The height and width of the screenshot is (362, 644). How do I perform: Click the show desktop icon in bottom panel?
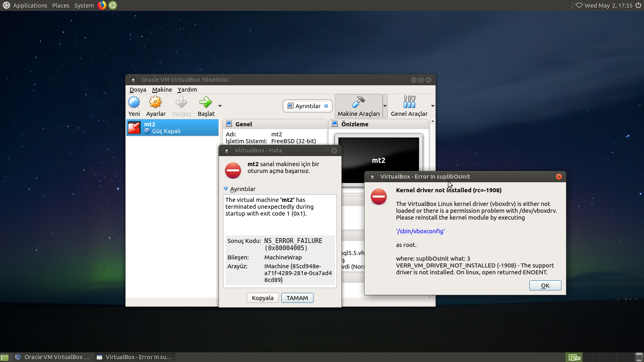coord(4,357)
